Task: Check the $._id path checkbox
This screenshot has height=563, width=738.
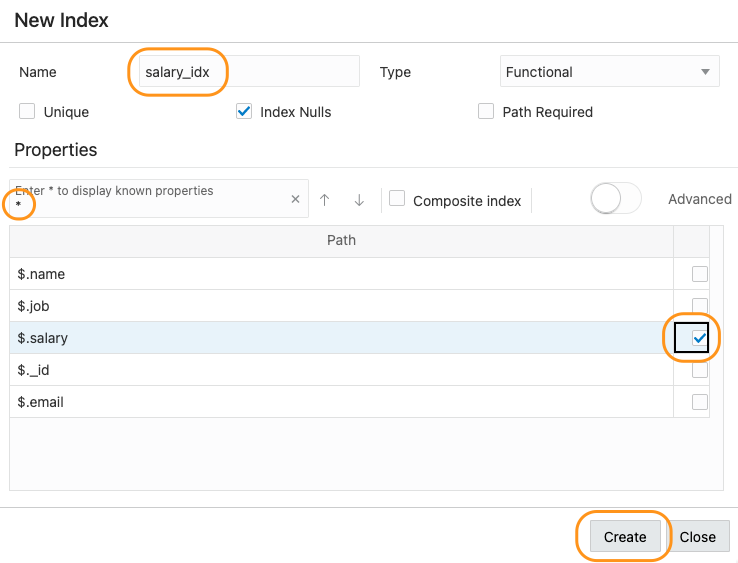Action: tap(700, 370)
